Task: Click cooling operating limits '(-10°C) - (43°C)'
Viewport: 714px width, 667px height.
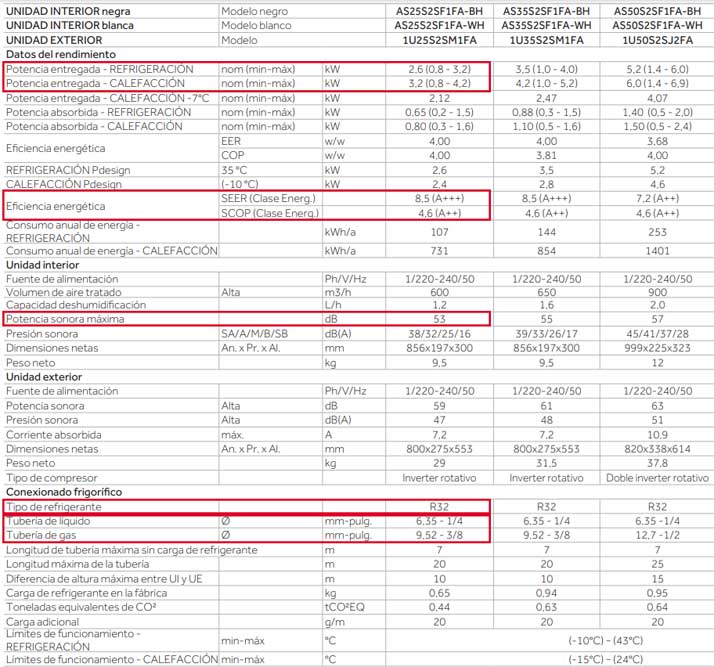Action: (x=606, y=641)
